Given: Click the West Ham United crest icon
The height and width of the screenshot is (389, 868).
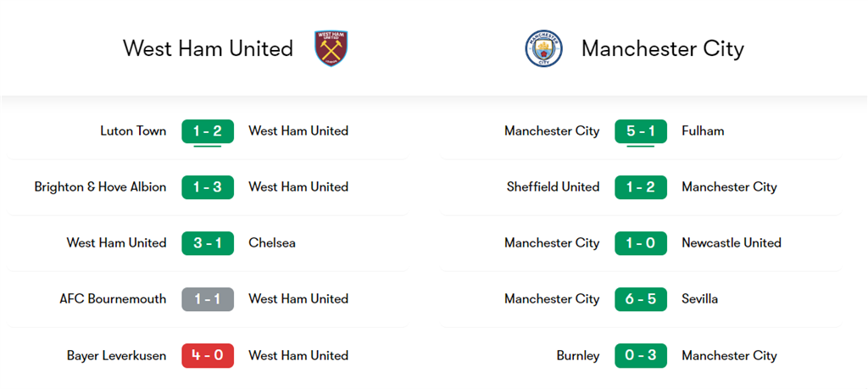Looking at the screenshot, I should (x=331, y=48).
